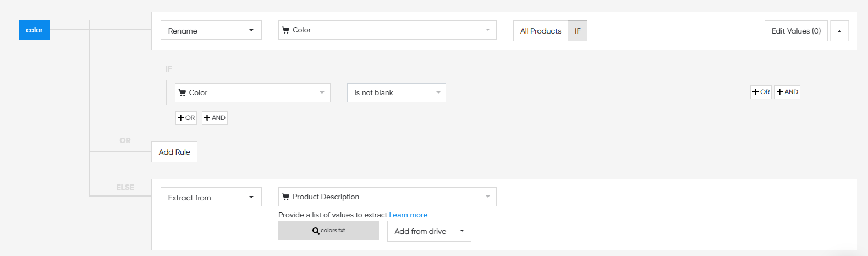
Task: Open the Extract from action dropdown
Action: (x=211, y=197)
